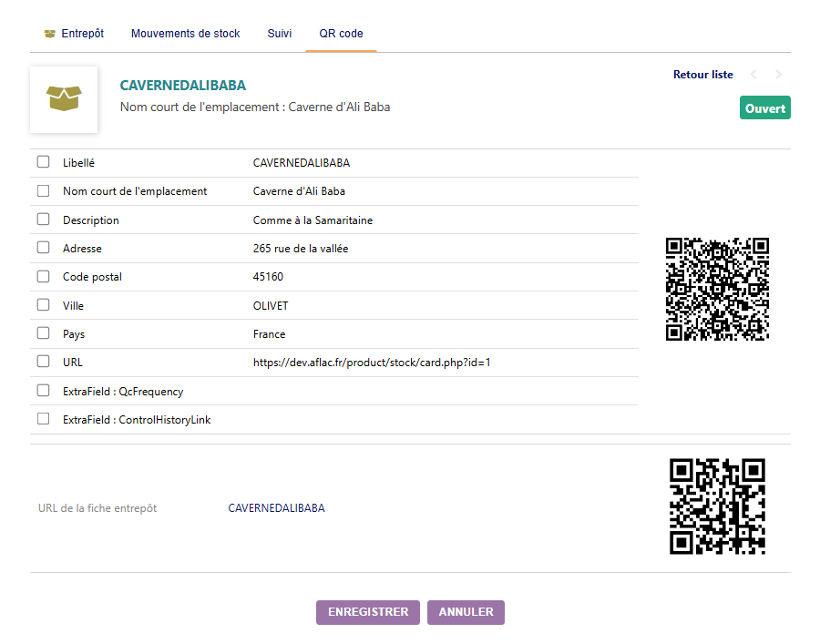
Task: Check the Adresse row checkbox
Action: pos(41,247)
